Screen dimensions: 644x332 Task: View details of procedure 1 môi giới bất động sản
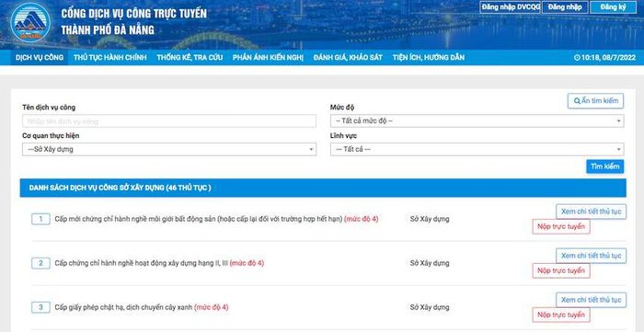click(591, 212)
